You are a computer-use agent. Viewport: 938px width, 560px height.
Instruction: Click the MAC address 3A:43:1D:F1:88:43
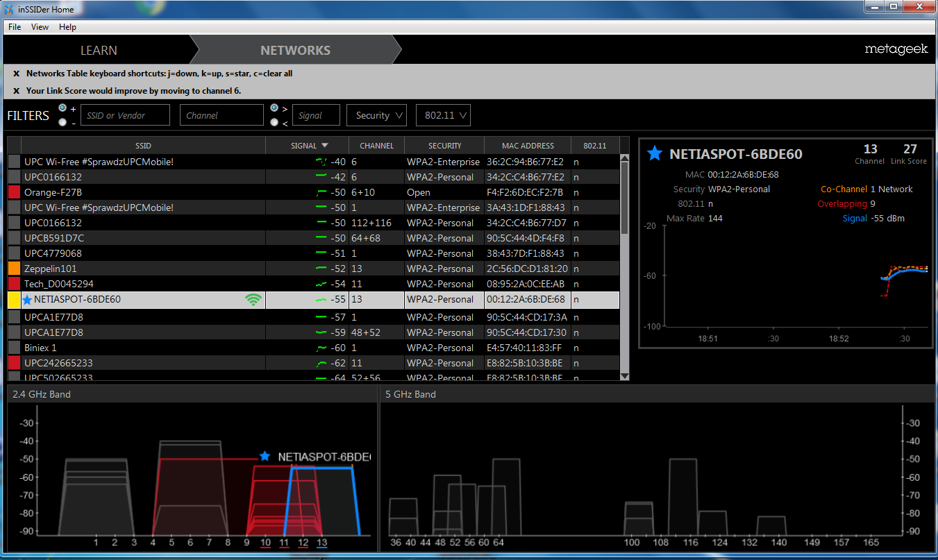tap(526, 207)
